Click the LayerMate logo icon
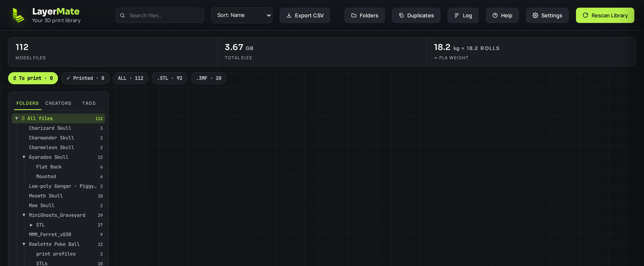Viewport: 644px width, 266px height. pos(18,15)
